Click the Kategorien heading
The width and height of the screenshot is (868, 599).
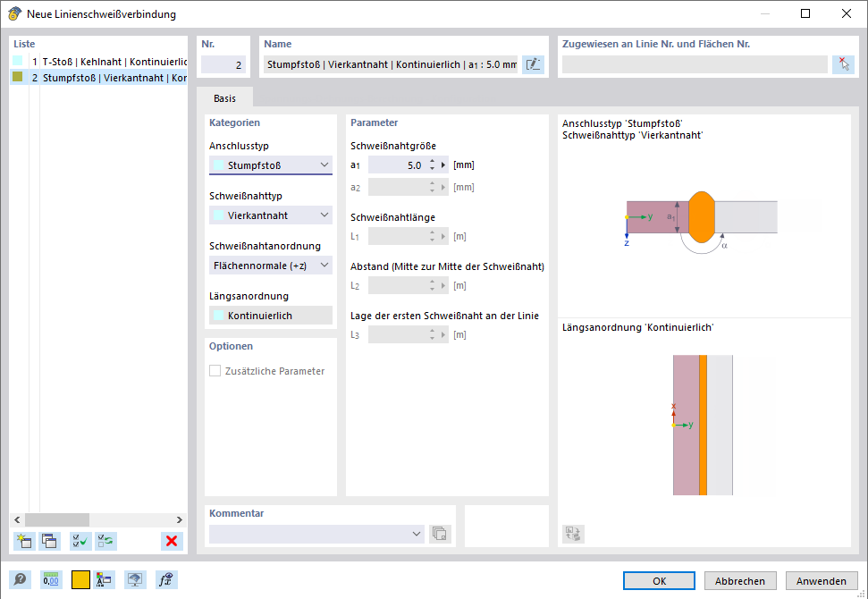[235, 122]
